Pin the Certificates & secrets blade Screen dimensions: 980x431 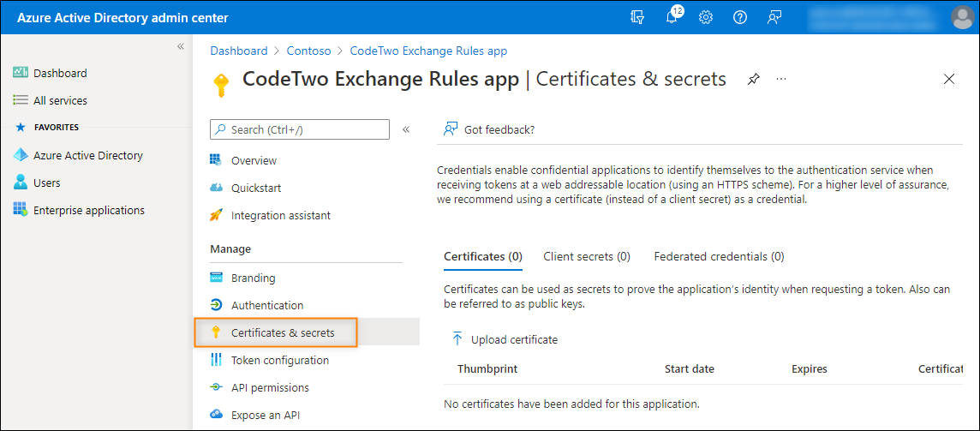tap(754, 80)
